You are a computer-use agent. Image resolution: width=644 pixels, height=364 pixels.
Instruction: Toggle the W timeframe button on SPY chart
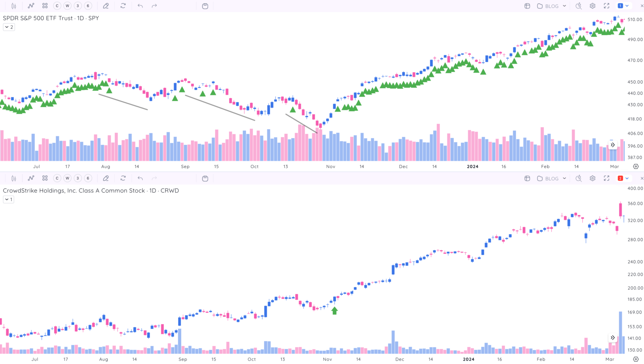tap(67, 6)
